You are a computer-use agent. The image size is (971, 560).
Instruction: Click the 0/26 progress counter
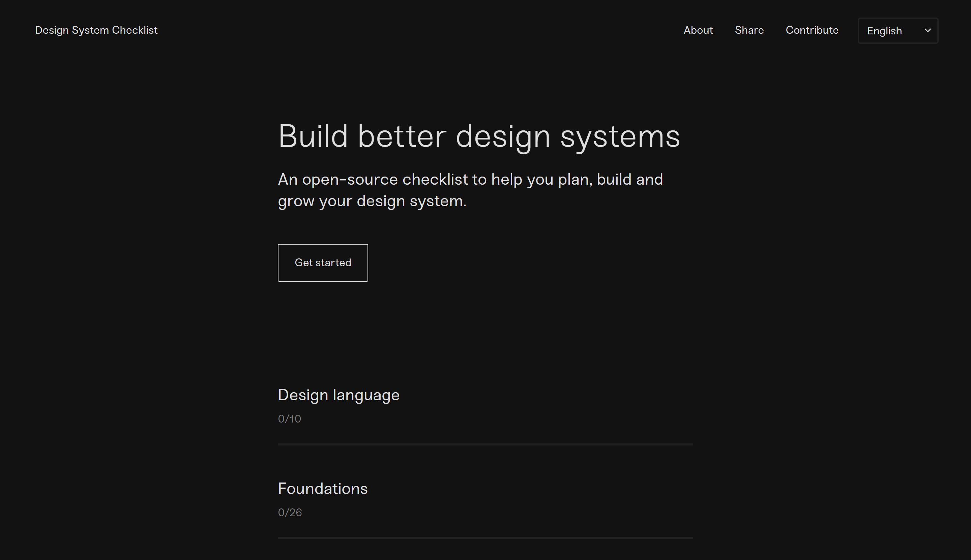pyautogui.click(x=289, y=512)
